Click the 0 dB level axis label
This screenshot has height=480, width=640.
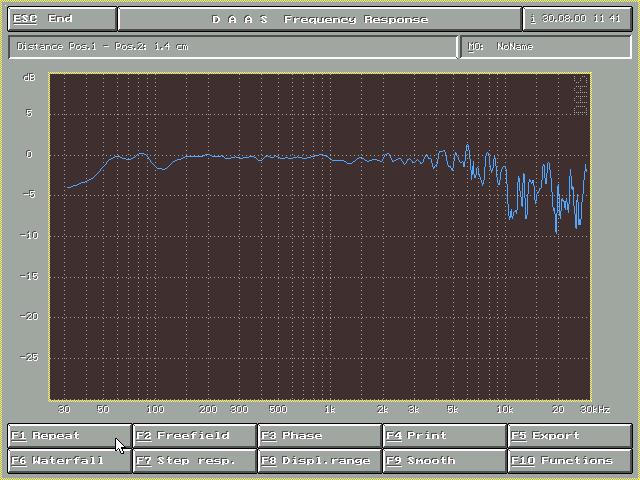[x=30, y=155]
